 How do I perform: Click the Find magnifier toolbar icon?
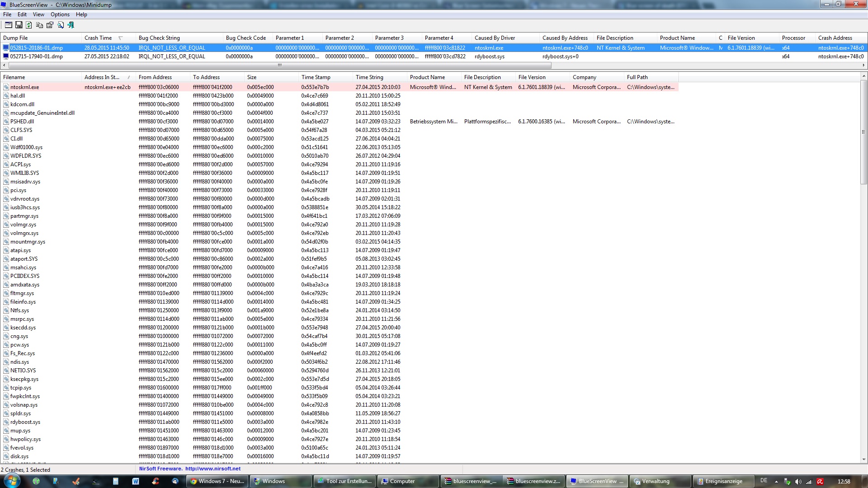60,25
